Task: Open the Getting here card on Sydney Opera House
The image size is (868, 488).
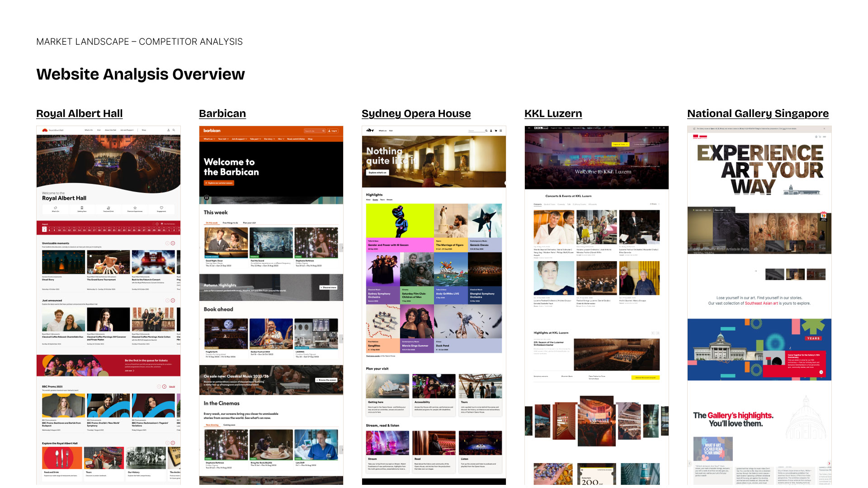Action: click(x=387, y=394)
